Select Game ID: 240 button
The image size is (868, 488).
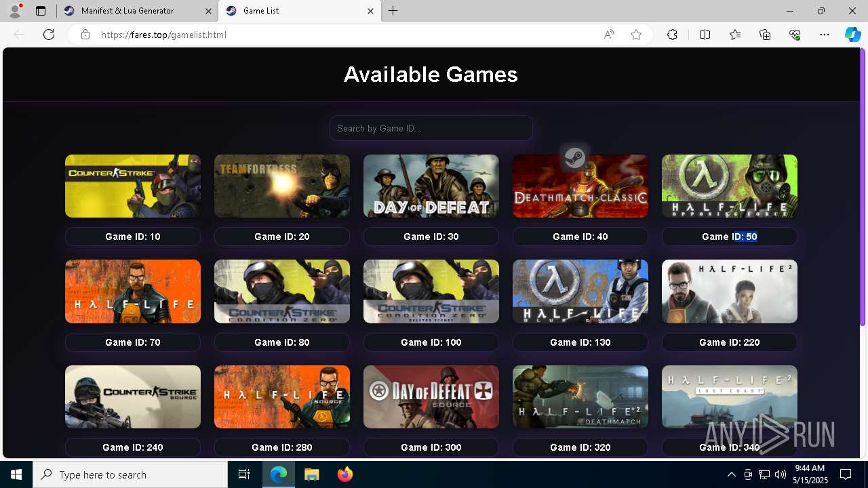pyautogui.click(x=133, y=447)
